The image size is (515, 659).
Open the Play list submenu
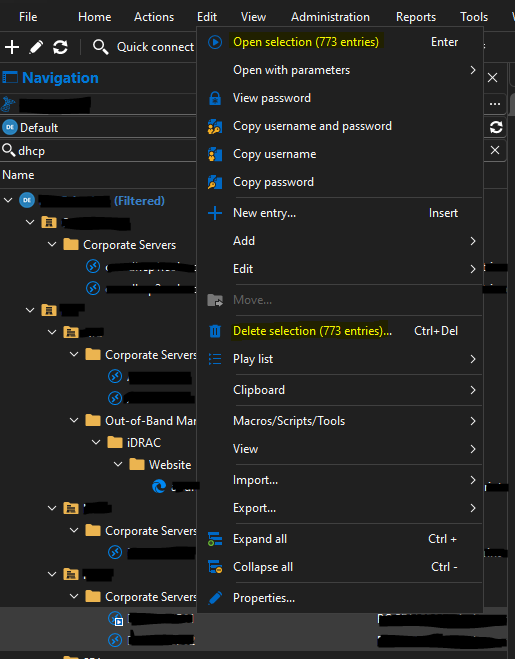[340, 359]
